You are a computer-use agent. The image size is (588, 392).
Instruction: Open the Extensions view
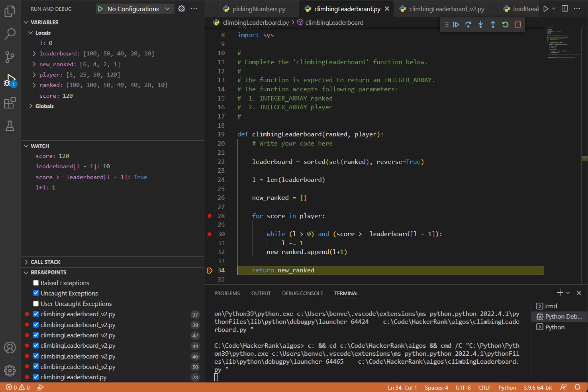click(10, 103)
